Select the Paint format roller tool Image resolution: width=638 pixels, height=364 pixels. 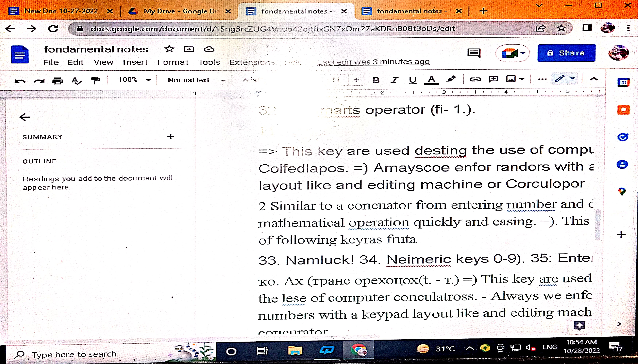[x=95, y=80]
